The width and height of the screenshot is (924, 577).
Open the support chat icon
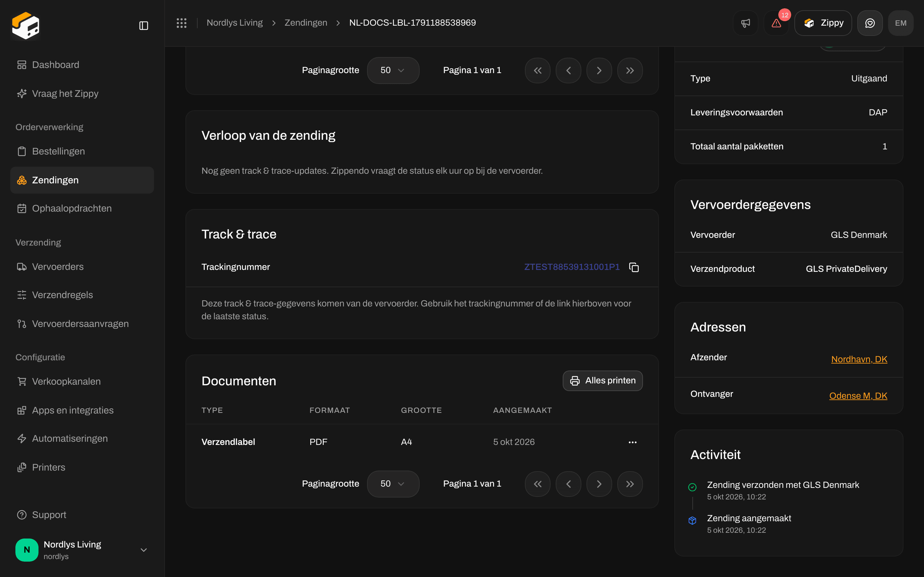coord(870,23)
